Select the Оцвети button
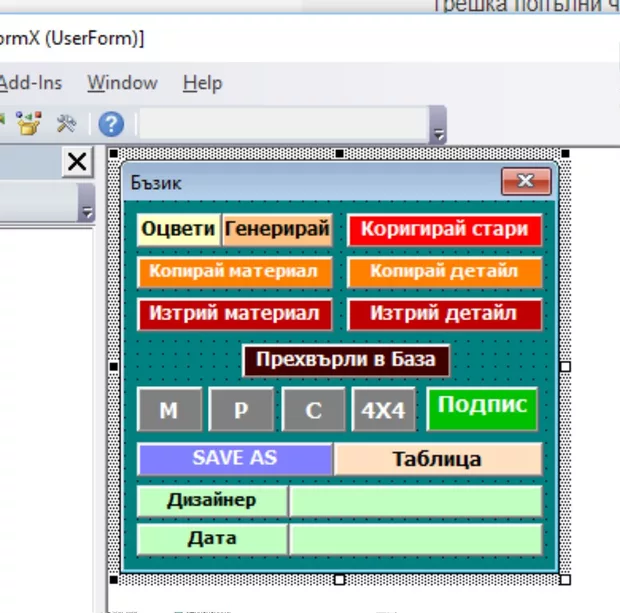This screenshot has width=620, height=613. 178,229
